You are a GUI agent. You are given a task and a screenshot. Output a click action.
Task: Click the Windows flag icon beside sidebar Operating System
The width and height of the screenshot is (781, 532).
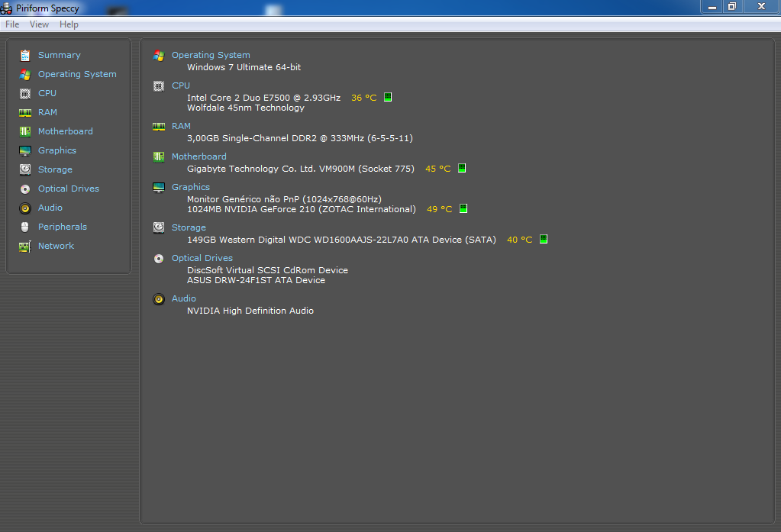click(25, 74)
